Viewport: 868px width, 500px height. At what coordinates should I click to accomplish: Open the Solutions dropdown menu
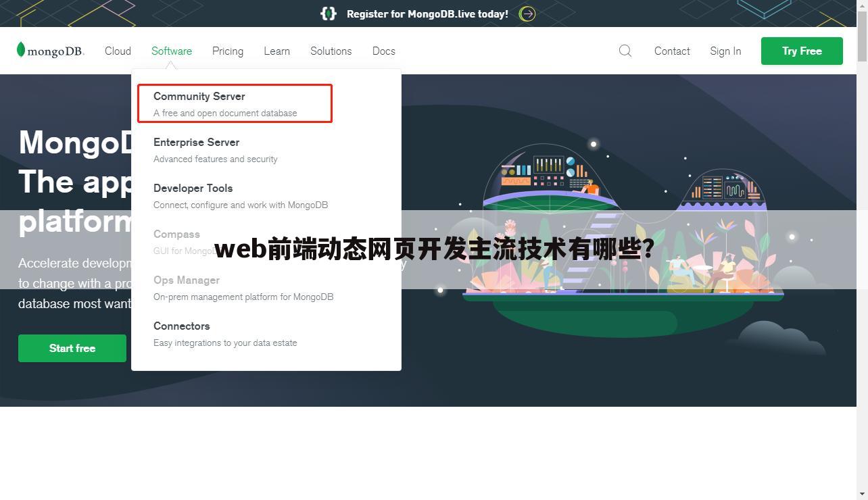(x=331, y=51)
